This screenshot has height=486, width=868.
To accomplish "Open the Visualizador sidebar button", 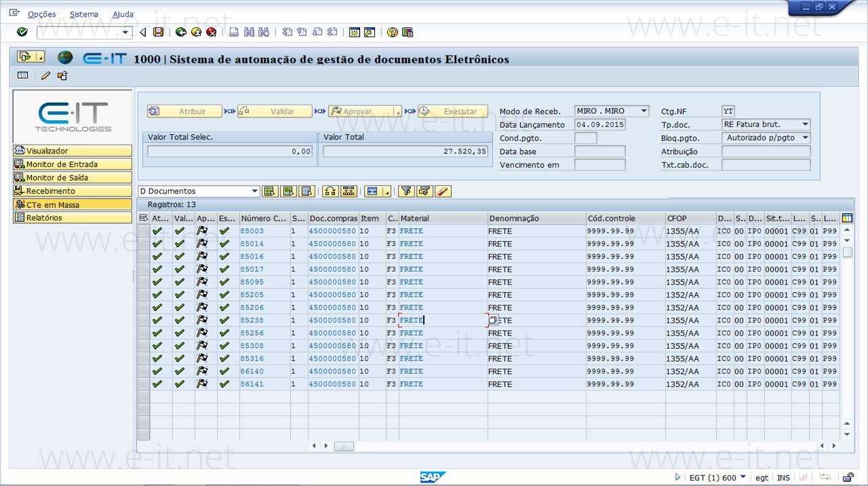I will (x=73, y=151).
